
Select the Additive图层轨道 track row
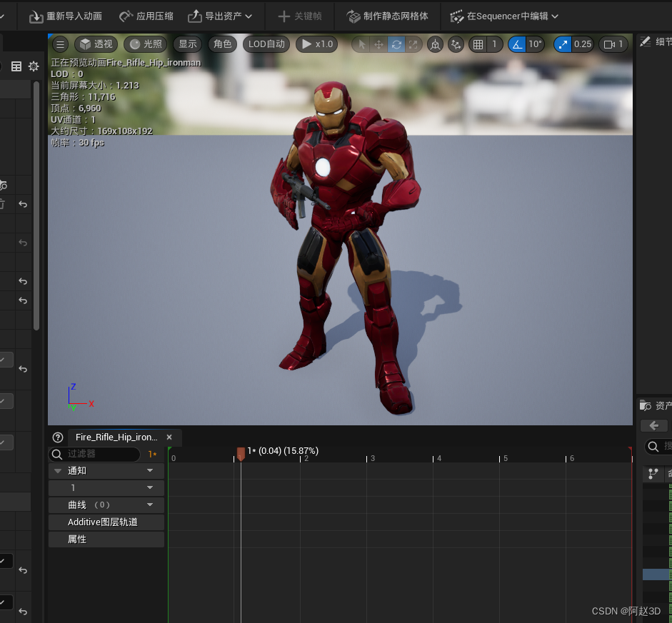point(106,522)
